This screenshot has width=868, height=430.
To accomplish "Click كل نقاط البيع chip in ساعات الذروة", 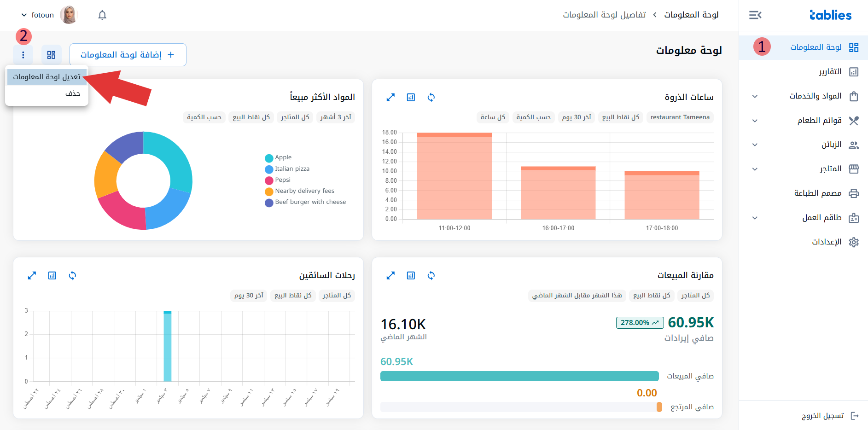I will (x=621, y=117).
